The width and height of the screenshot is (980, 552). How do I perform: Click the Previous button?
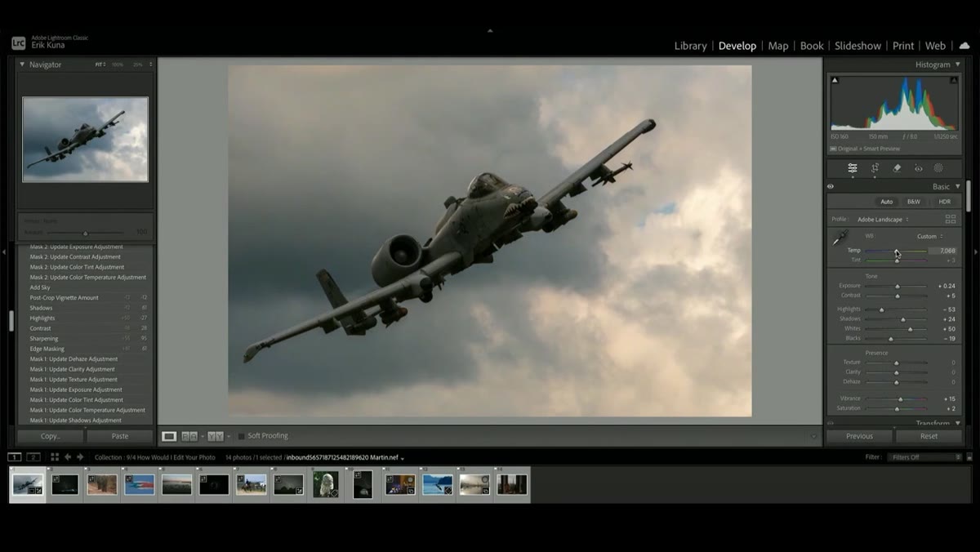point(859,436)
